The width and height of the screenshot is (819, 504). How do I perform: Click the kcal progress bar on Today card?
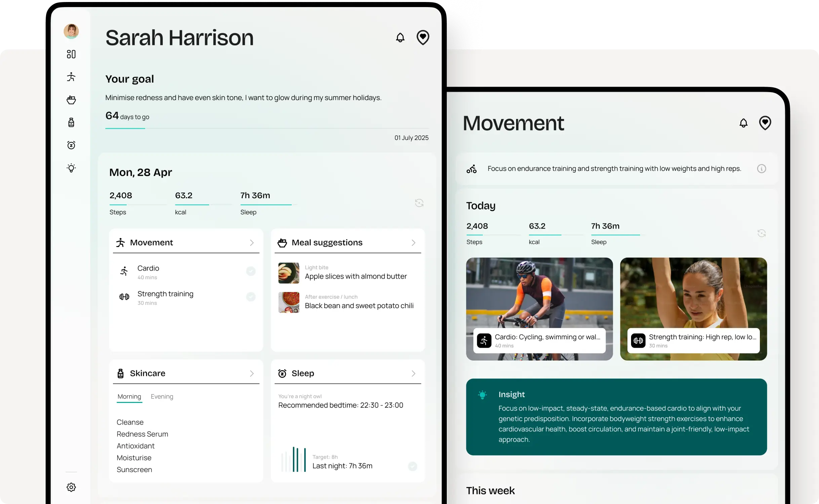pyautogui.click(x=556, y=235)
